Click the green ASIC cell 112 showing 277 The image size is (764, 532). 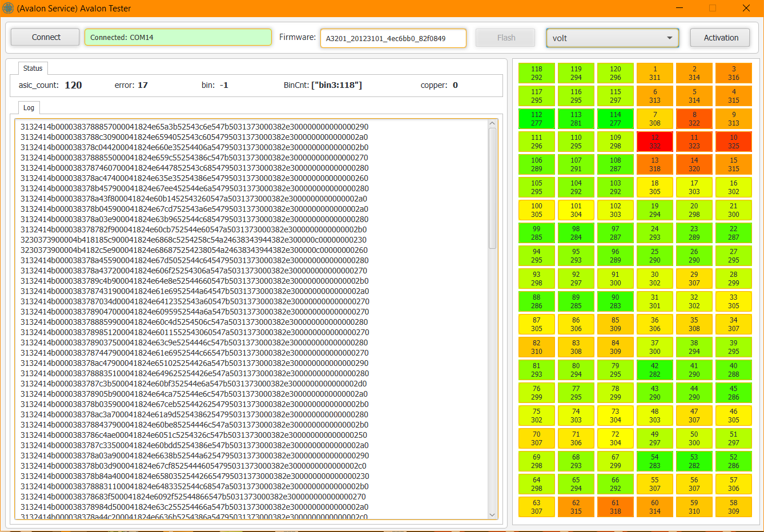[537, 119]
